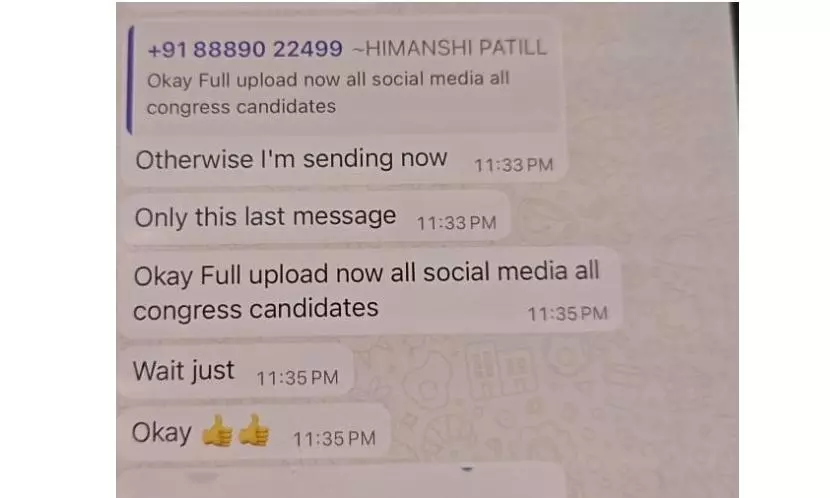The width and height of the screenshot is (830, 498).
Task: Tap the 11:33 PM time on 'Only this last message'
Action: point(456,223)
